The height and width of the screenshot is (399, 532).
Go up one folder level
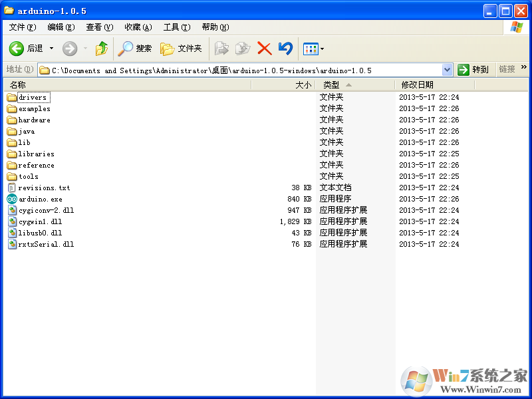[x=101, y=49]
